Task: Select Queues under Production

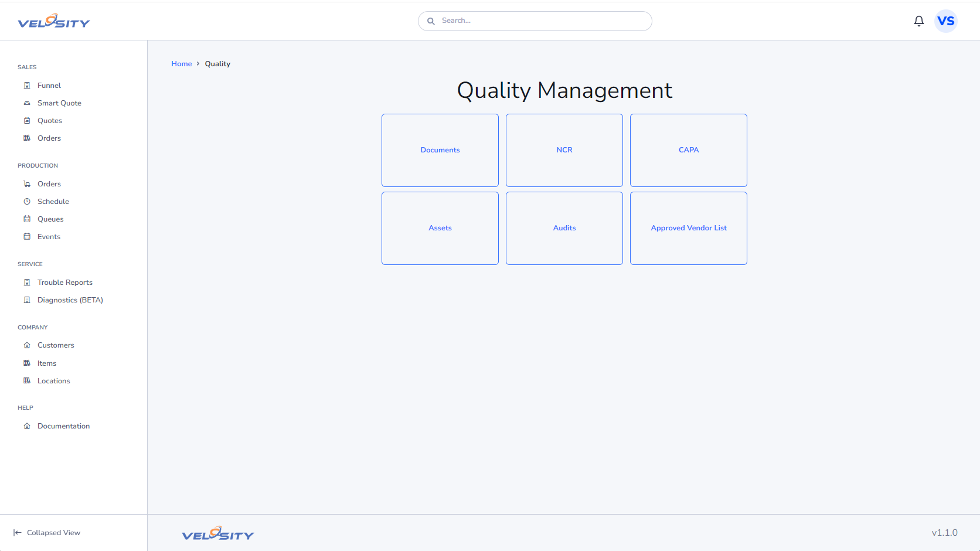Action: (50, 219)
